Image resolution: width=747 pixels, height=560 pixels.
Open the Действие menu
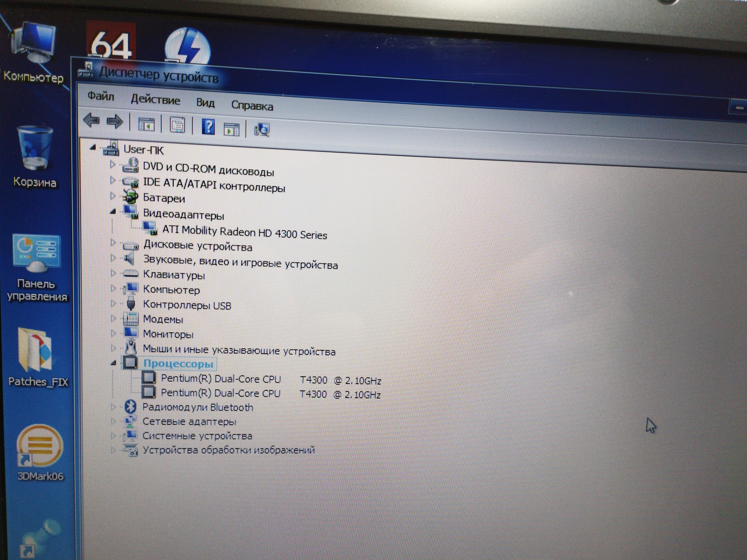point(155,100)
